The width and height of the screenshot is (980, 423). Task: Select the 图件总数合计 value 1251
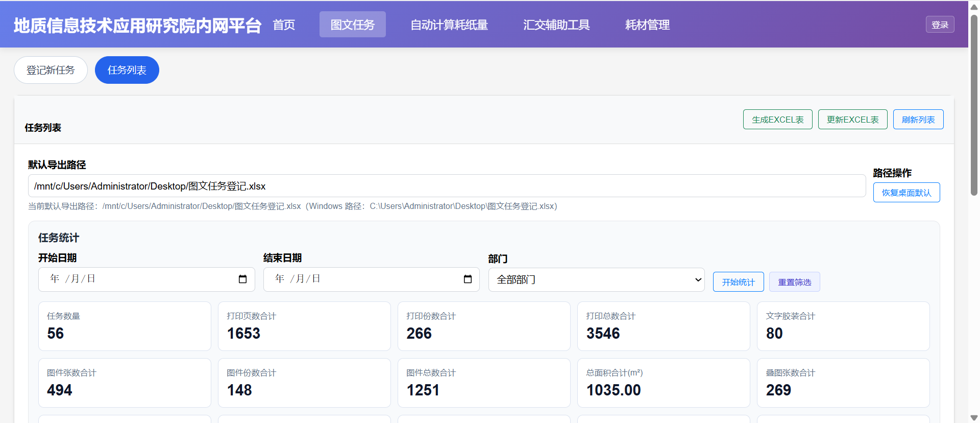click(423, 390)
